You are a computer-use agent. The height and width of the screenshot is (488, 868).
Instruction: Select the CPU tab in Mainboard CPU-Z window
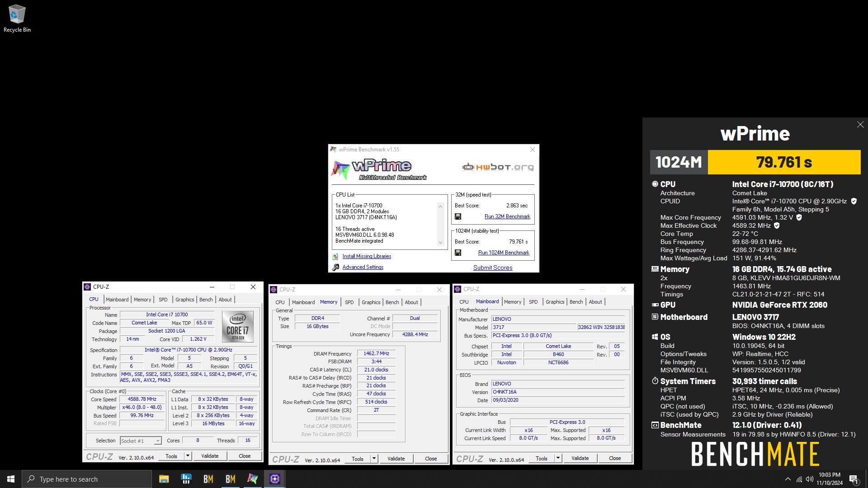464,302
